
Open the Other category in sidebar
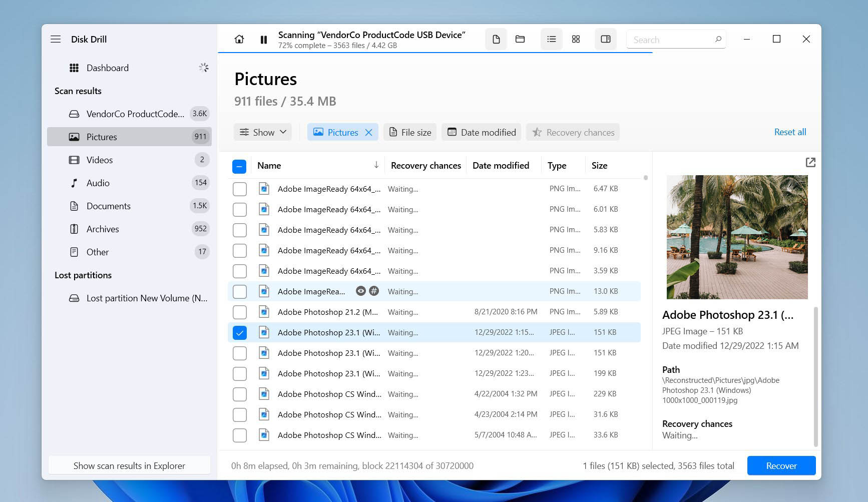(130, 252)
